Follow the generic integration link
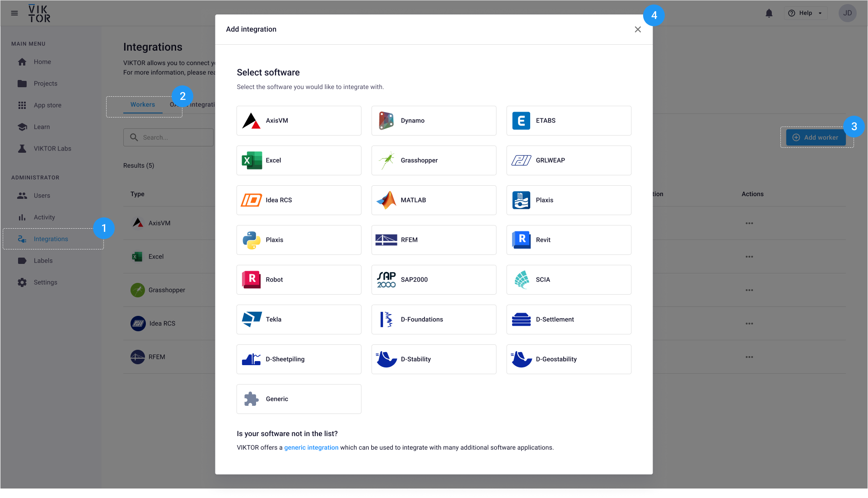The height and width of the screenshot is (498, 868). [311, 447]
